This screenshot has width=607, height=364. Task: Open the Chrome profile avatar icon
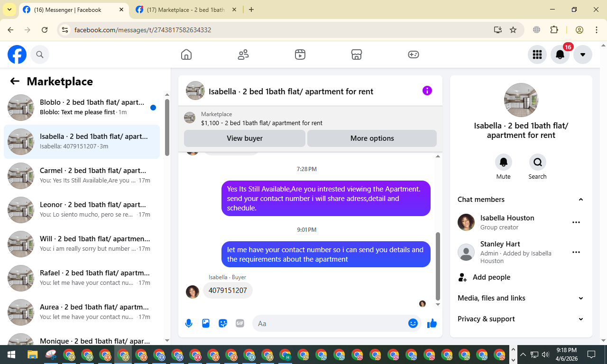[579, 30]
